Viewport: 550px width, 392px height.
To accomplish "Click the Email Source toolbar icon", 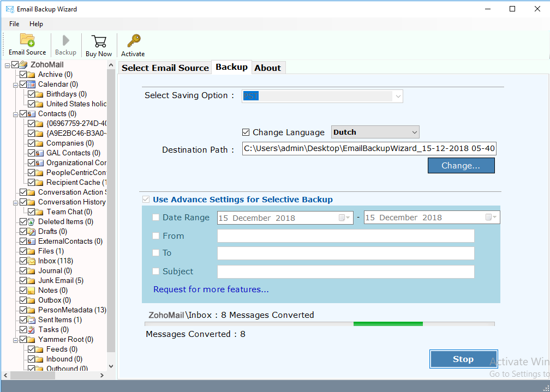I will (x=27, y=40).
